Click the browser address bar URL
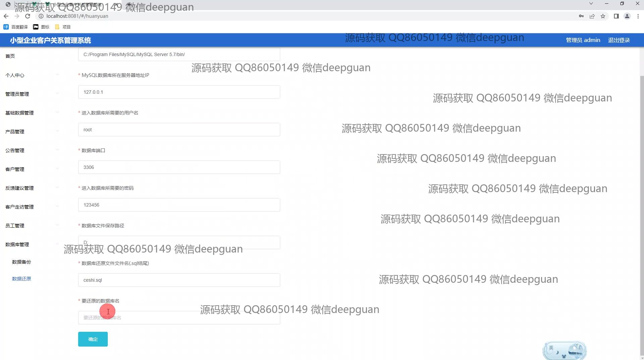The image size is (644, 360). coord(77,16)
